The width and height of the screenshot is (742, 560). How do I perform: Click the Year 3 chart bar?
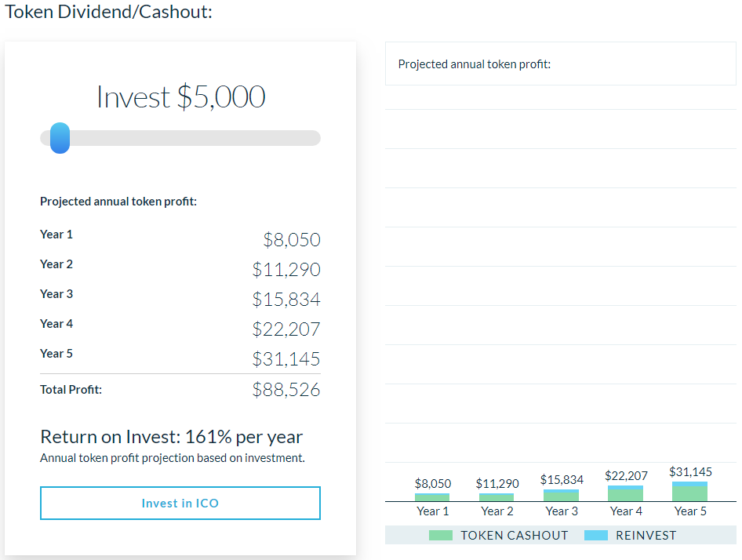point(561,496)
